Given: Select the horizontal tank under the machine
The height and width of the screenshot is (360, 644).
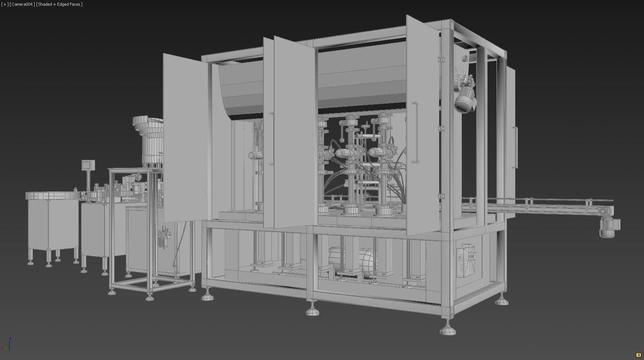Looking at the screenshot, I should click(x=352, y=259).
